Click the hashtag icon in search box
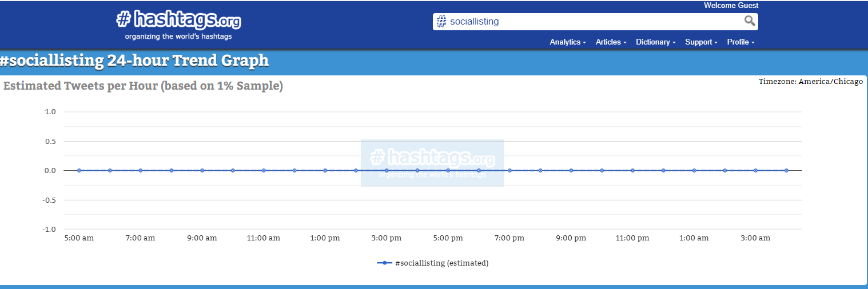 coord(441,22)
